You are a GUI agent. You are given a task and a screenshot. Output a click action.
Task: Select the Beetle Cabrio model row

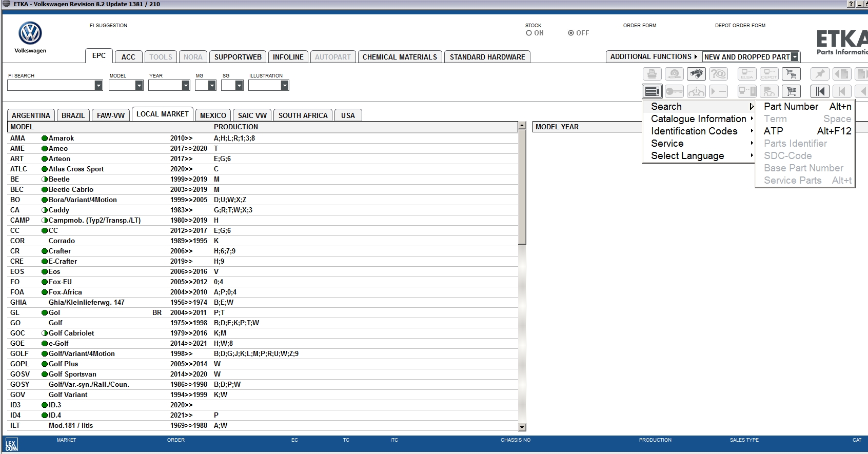pos(263,189)
